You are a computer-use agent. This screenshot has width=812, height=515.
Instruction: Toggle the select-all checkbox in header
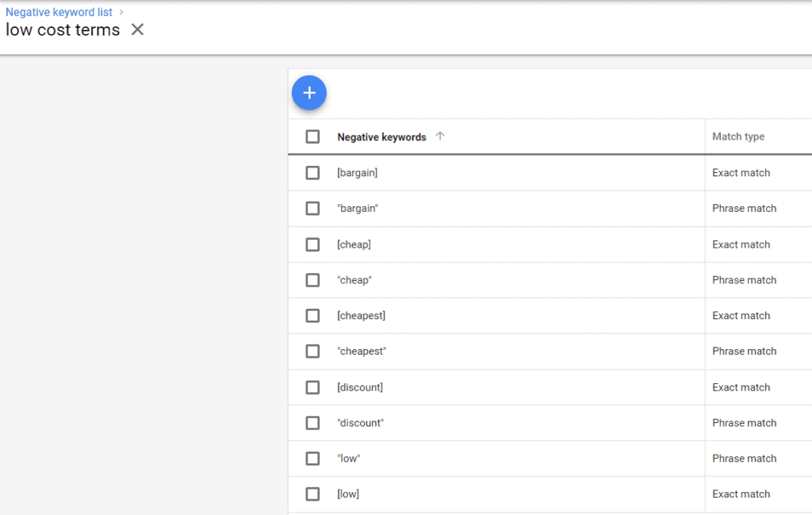(312, 136)
